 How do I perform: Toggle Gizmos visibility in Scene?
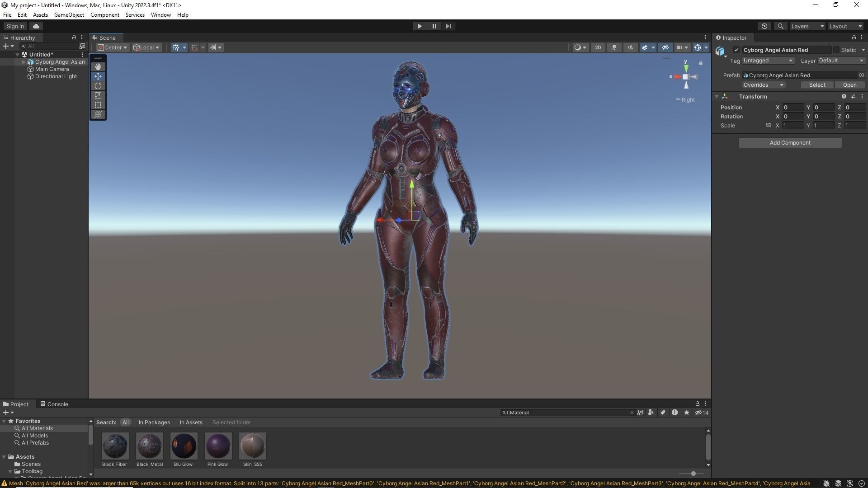[x=698, y=47]
